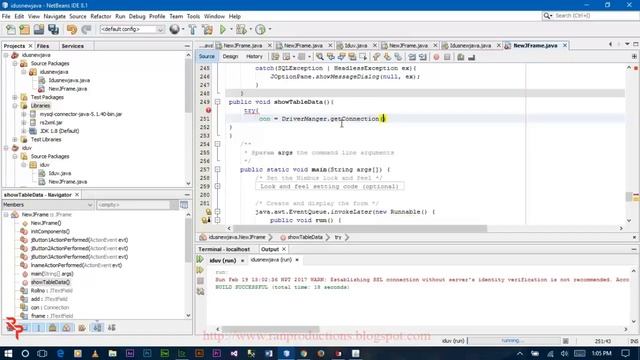Click the Clean and Build icon

[x=207, y=29]
